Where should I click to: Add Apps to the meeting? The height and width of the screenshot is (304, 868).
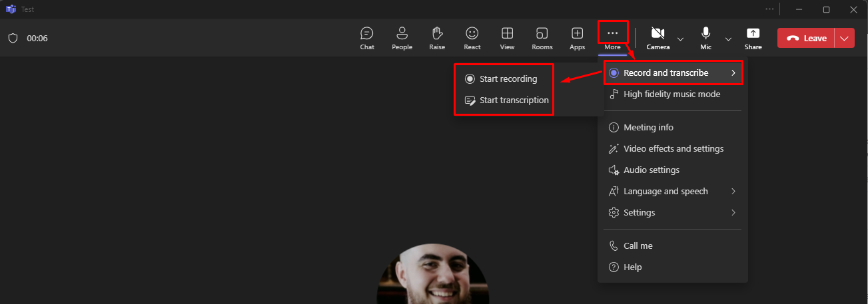(x=578, y=38)
